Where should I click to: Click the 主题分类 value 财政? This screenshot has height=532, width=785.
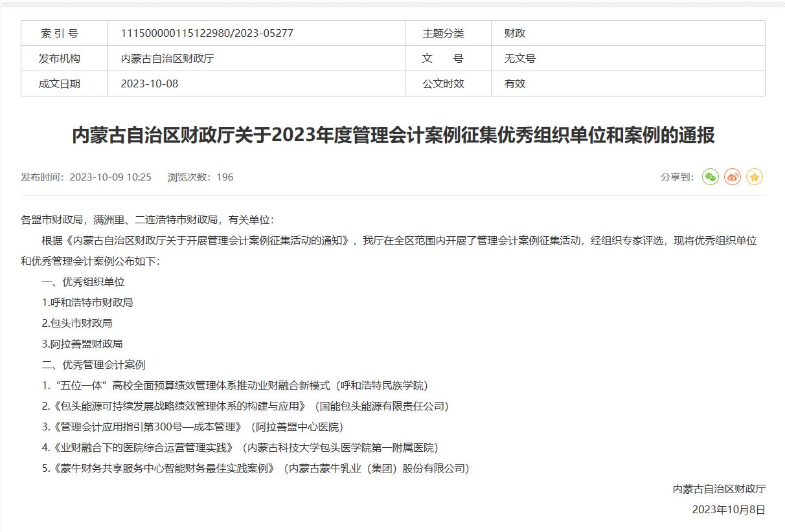coord(515,33)
